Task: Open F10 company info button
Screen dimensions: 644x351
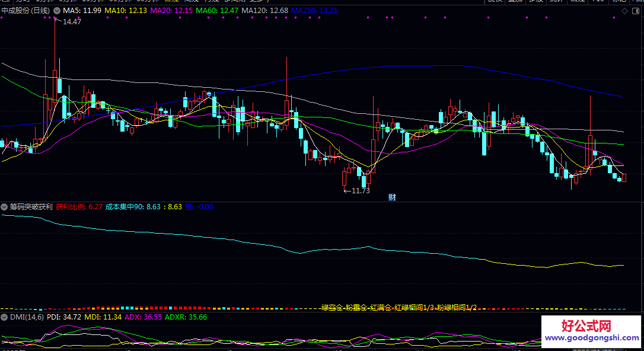Action: 598,1
